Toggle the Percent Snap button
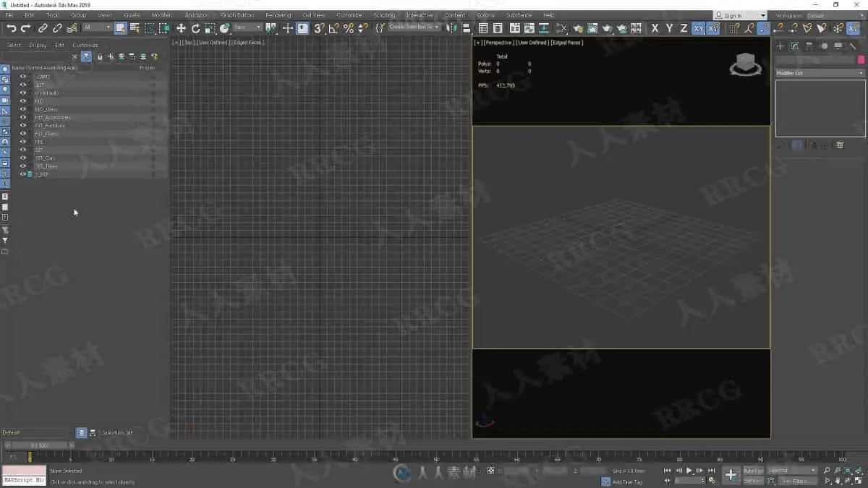868x488 pixels. pyautogui.click(x=349, y=28)
